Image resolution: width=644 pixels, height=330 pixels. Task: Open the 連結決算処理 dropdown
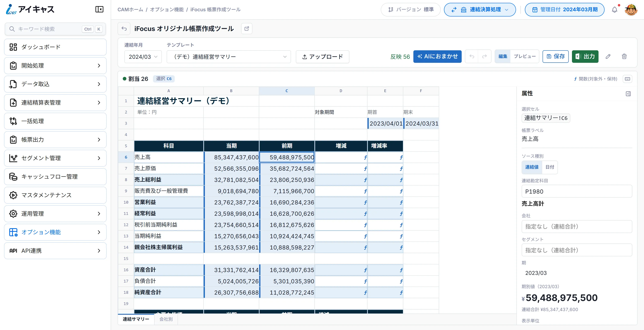pyautogui.click(x=480, y=10)
